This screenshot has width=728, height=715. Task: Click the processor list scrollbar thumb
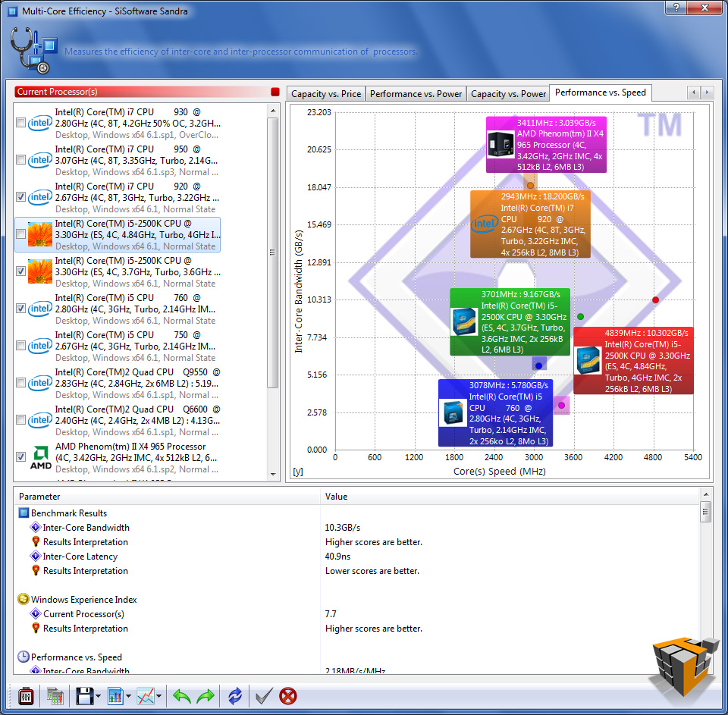coord(273,252)
